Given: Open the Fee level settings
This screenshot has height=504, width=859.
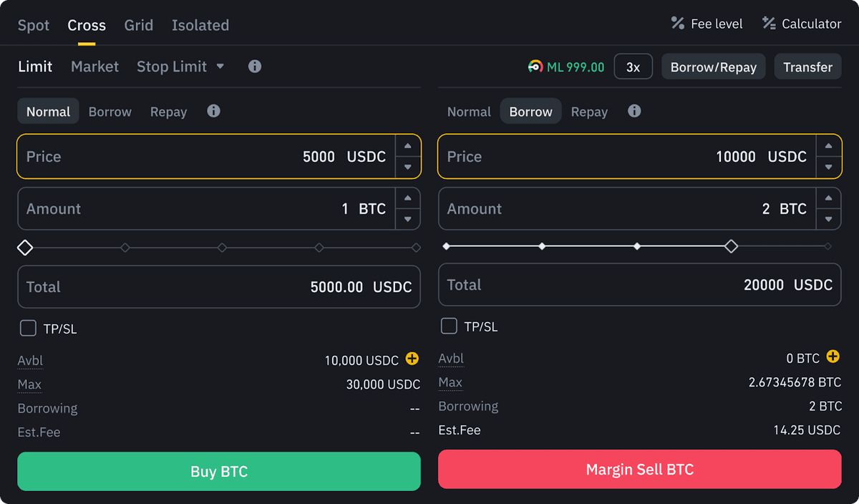Looking at the screenshot, I should tap(706, 23).
